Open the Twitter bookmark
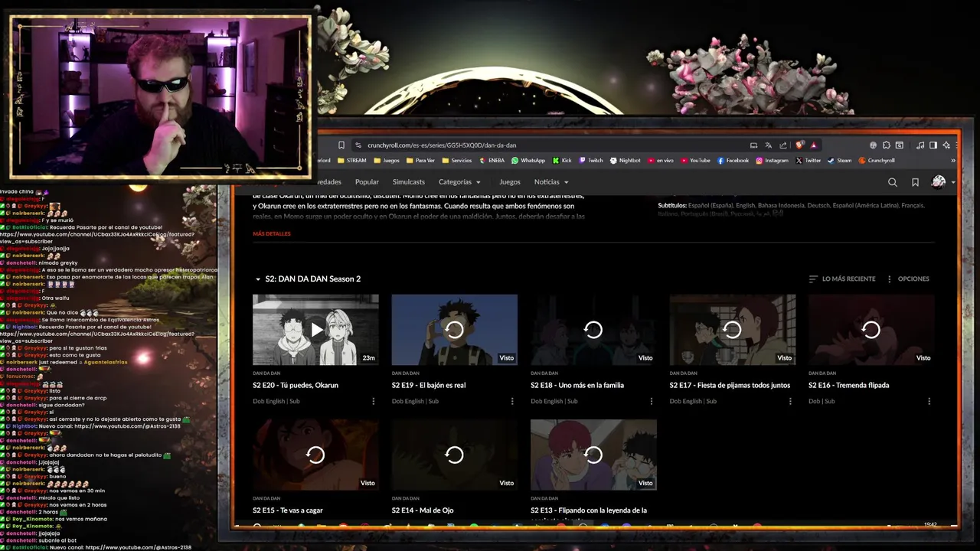Viewport: 980px width, 551px height. click(808, 161)
